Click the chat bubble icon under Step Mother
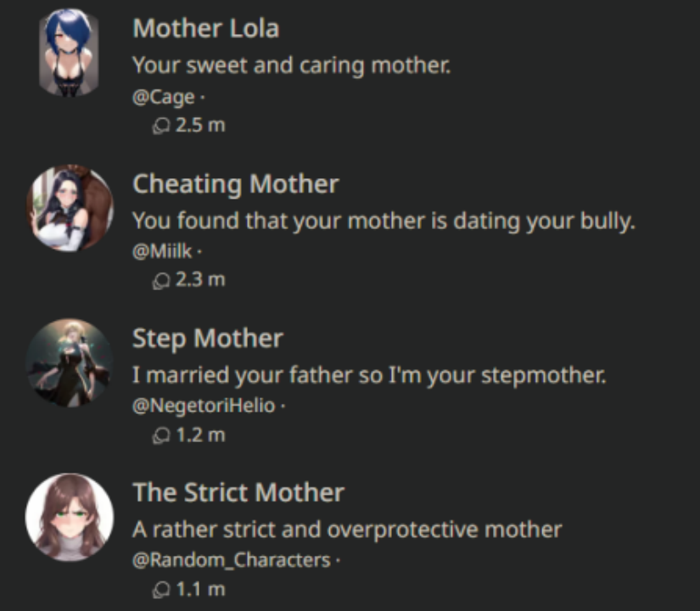The height and width of the screenshot is (611, 700). tap(162, 434)
